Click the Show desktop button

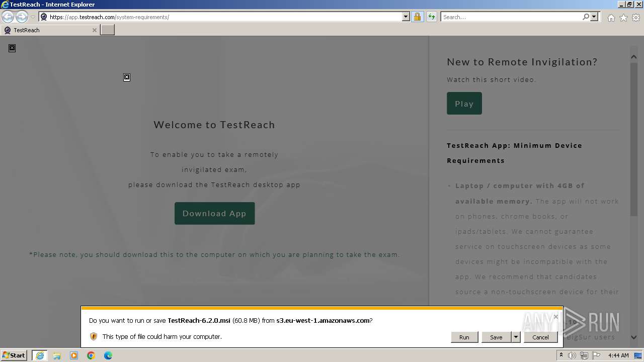coord(638,355)
